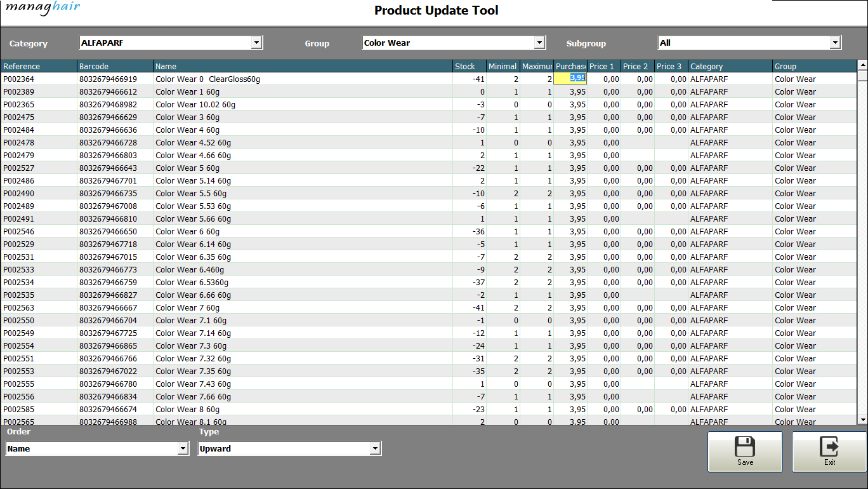The width and height of the screenshot is (868, 489).
Task: Edit the highlighted purchase price for P002364
Action: (570, 79)
